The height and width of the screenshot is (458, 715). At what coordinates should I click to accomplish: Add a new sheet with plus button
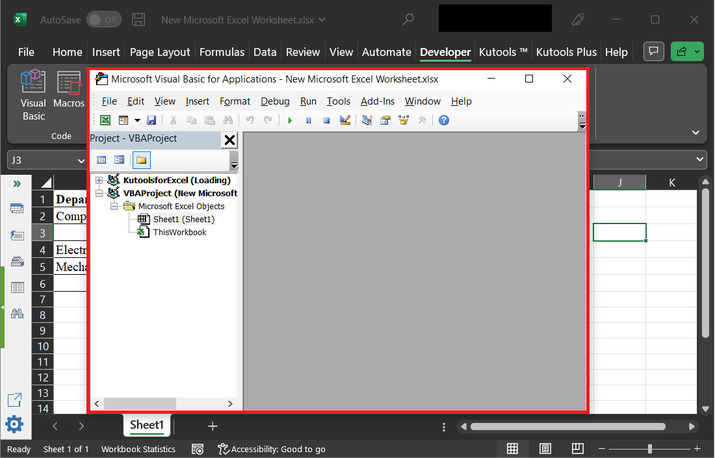pos(212,426)
